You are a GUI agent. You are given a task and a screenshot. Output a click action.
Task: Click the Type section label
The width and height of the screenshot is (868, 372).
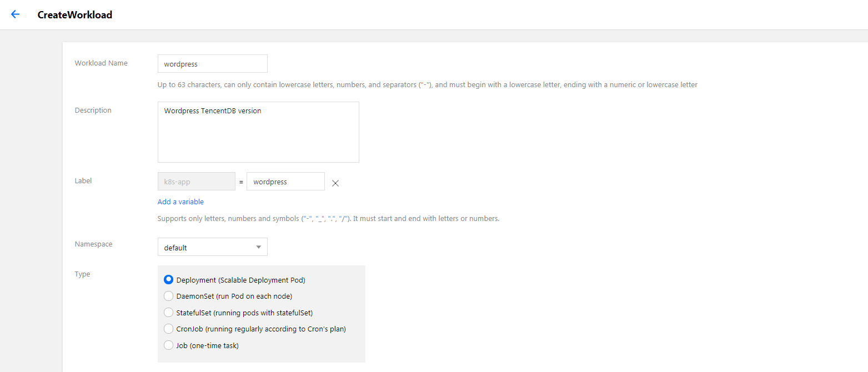[x=83, y=274]
